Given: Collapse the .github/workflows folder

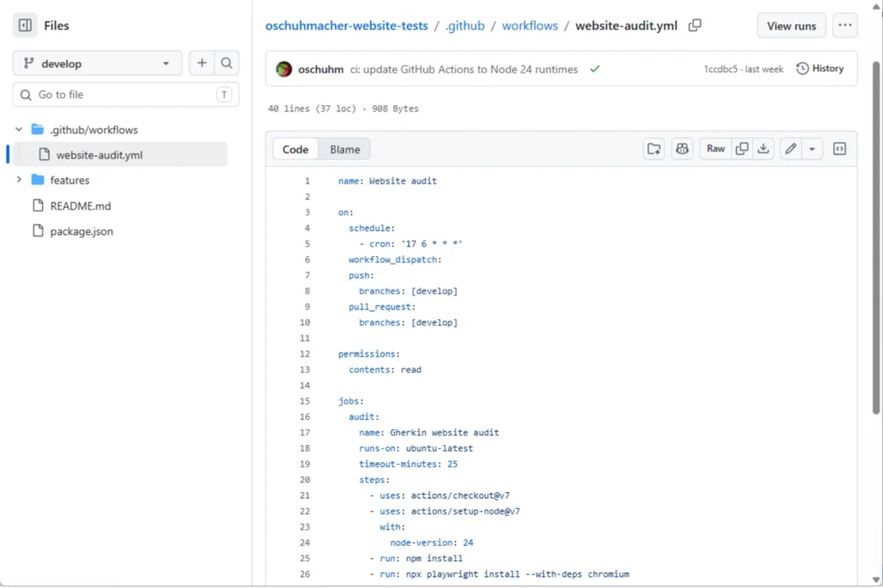Looking at the screenshot, I should [x=19, y=129].
